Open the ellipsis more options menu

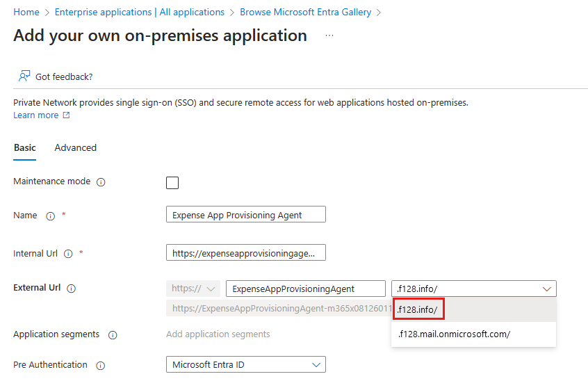(329, 35)
